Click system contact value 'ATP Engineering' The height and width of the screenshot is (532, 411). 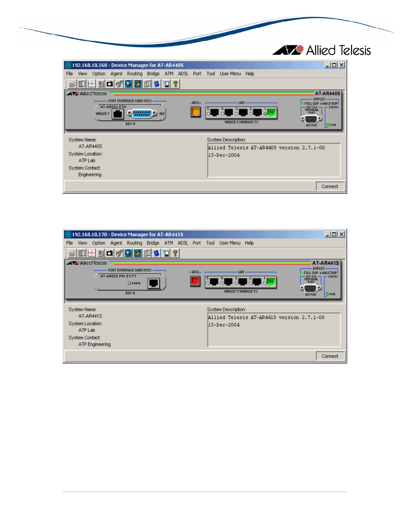[95, 345]
